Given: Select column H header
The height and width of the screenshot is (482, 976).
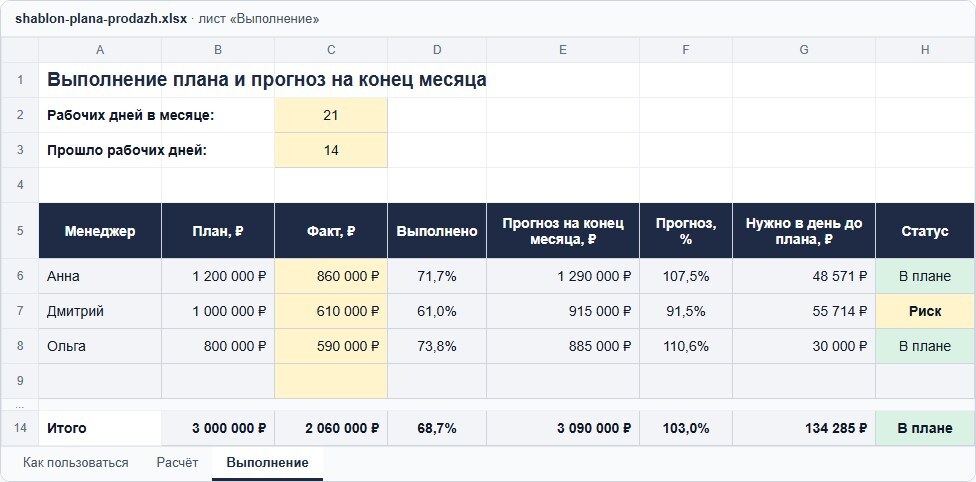Looking at the screenshot, I should pos(925,50).
